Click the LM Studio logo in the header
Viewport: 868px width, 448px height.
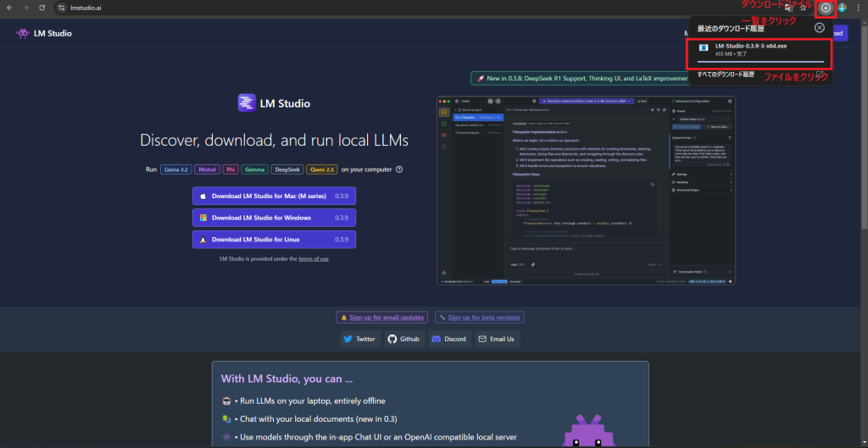coord(44,33)
